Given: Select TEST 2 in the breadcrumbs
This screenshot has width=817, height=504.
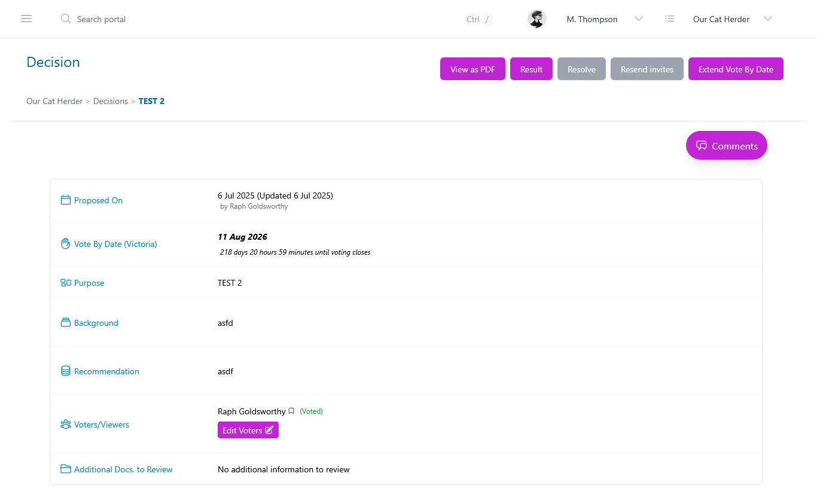Looking at the screenshot, I should [x=151, y=101].
